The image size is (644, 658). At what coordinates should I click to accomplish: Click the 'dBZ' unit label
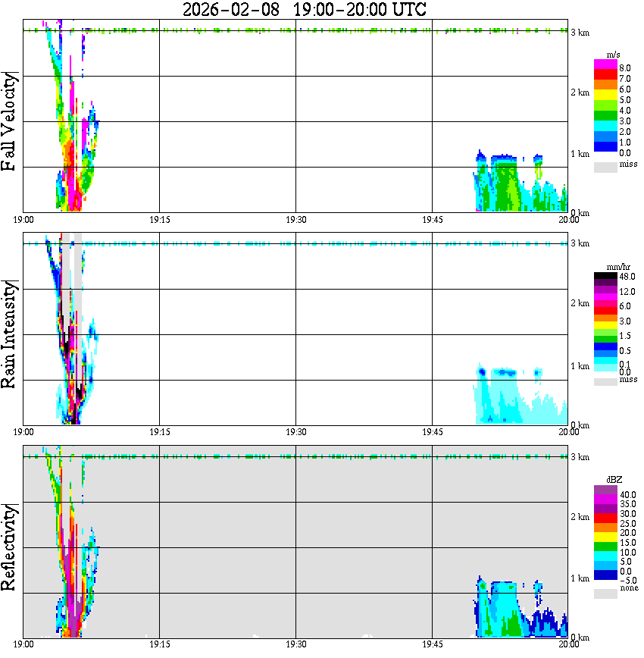[x=614, y=480]
